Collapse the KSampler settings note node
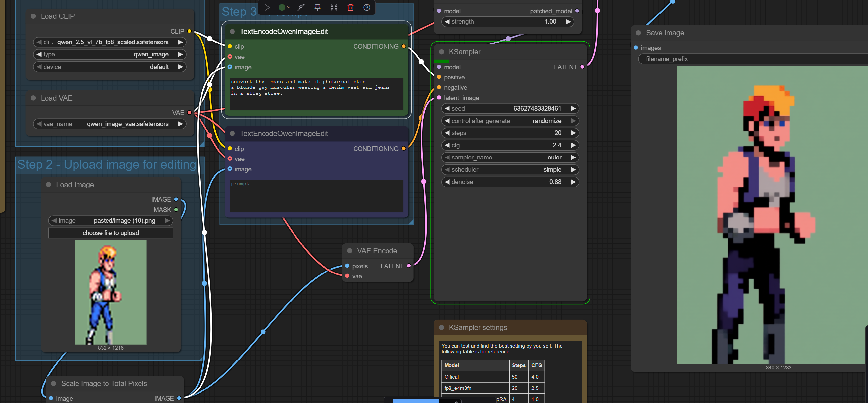868x403 pixels. pos(441,327)
